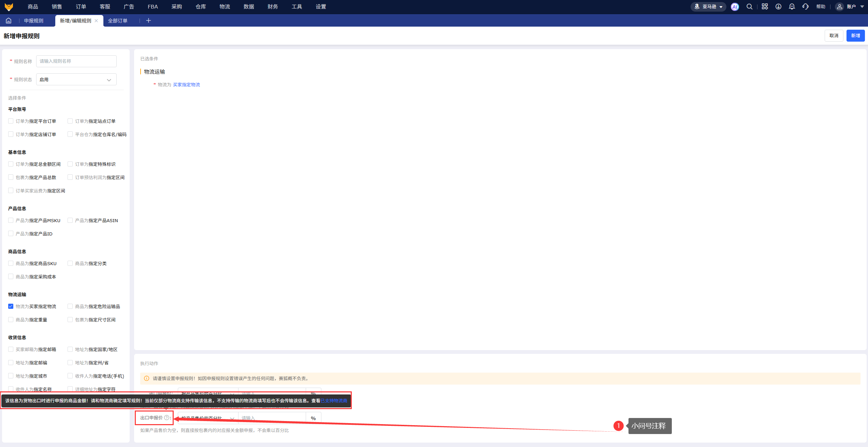Uncheck 物流为买家指定物流 checkbox
Viewport: 868px width, 447px height.
[x=11, y=306]
